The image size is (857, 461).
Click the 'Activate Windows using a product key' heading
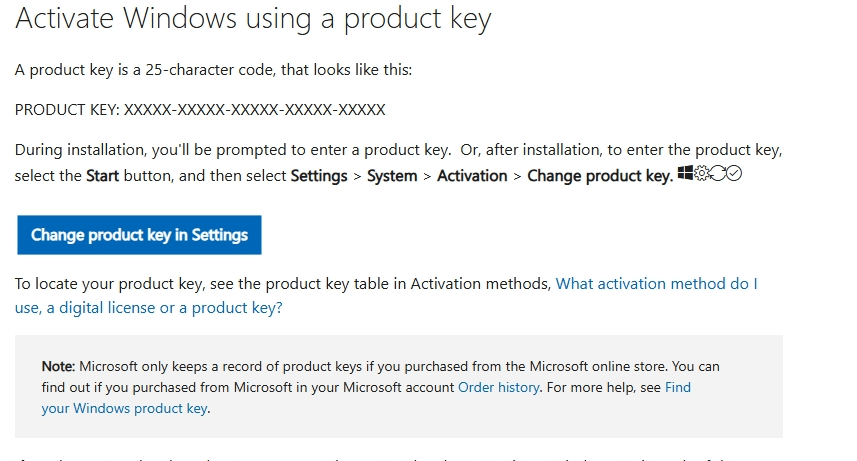254,19
